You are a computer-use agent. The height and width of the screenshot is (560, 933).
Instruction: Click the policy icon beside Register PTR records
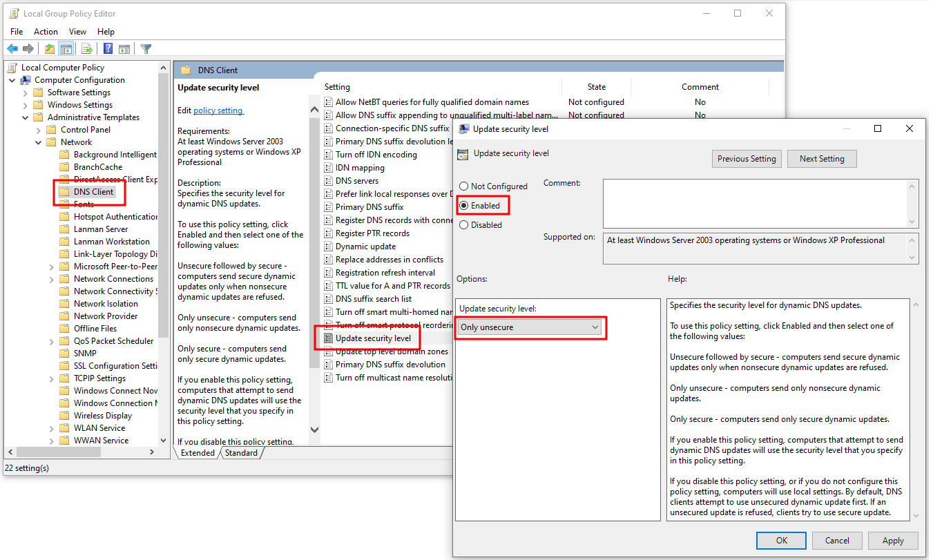pos(329,233)
